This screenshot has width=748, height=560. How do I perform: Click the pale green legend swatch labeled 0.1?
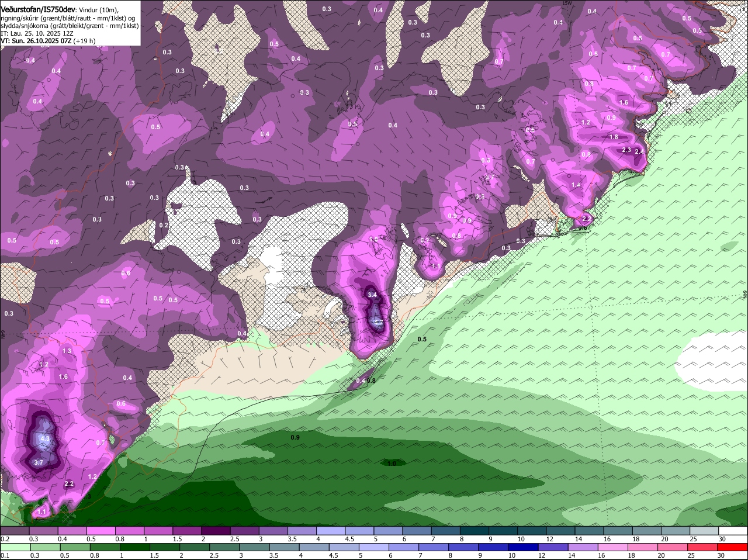16,547
